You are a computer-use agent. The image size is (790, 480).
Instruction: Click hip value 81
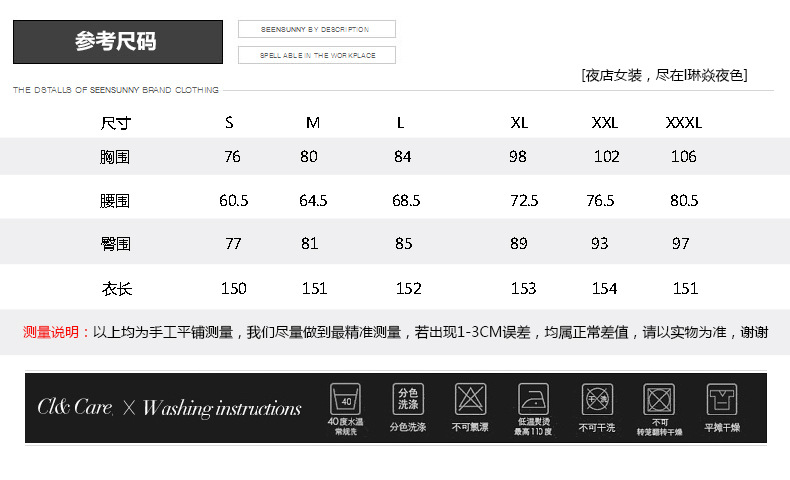tap(310, 244)
